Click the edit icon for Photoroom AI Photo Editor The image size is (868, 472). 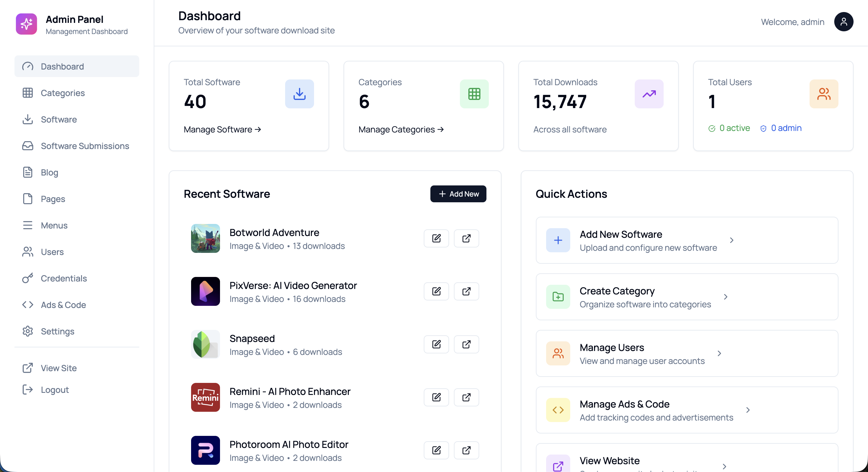436,450
